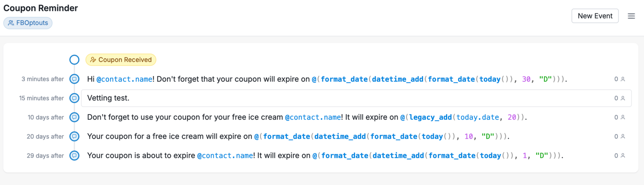644x185 pixels.
Task: Click the New Event button
Action: [595, 16]
